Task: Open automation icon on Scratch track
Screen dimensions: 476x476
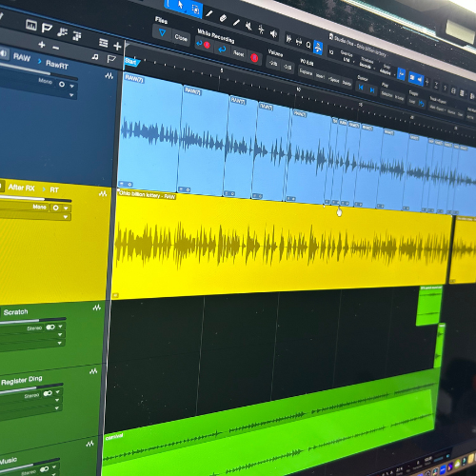Action: (x=97, y=307)
